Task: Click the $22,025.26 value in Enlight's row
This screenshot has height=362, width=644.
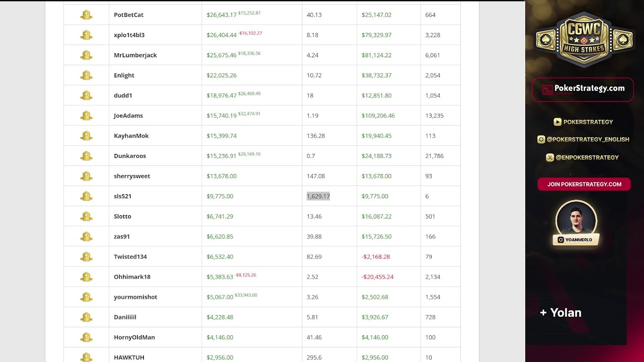Action: tap(221, 75)
